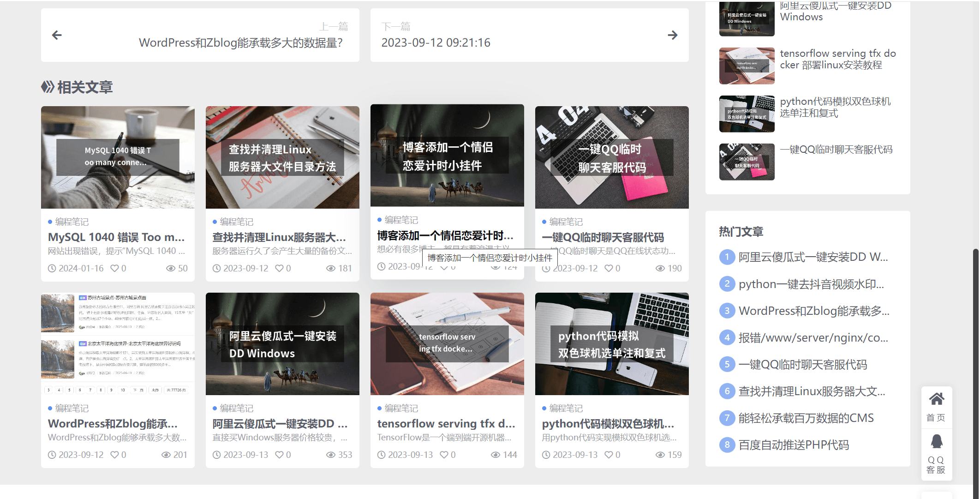Open QQ客服 penguin icon

(936, 442)
